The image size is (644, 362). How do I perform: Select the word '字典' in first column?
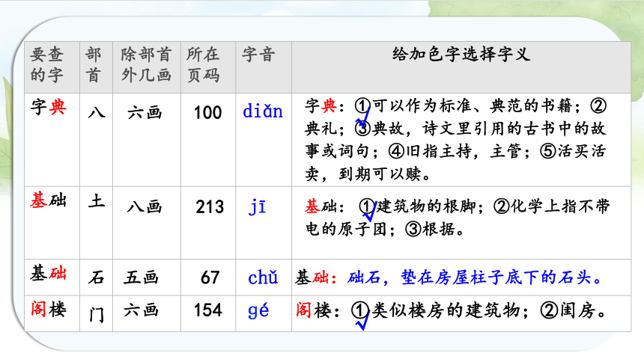click(48, 107)
